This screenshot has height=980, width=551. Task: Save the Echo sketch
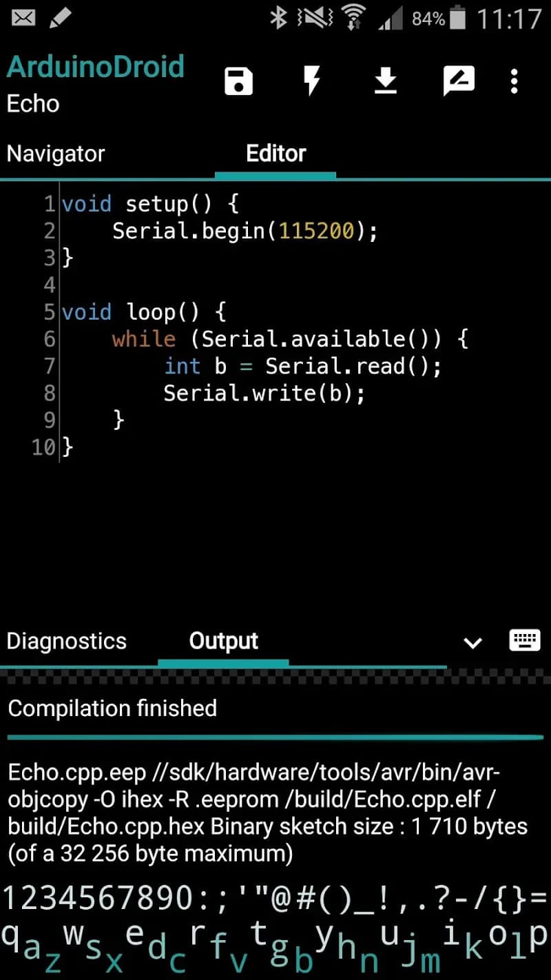pos(238,81)
